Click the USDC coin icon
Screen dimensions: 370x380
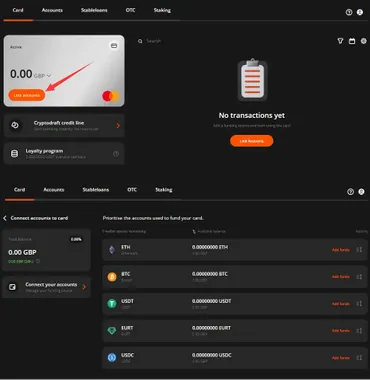coord(112,358)
